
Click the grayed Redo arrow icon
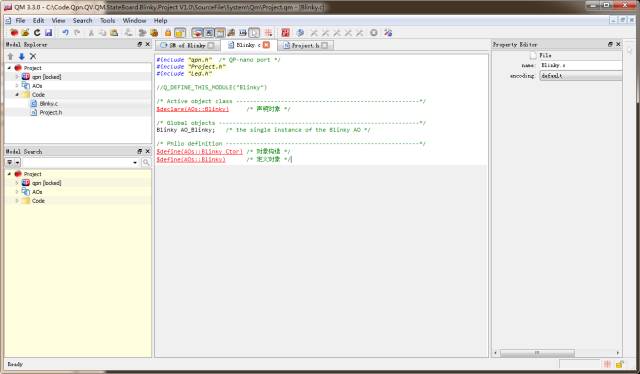coord(77,33)
